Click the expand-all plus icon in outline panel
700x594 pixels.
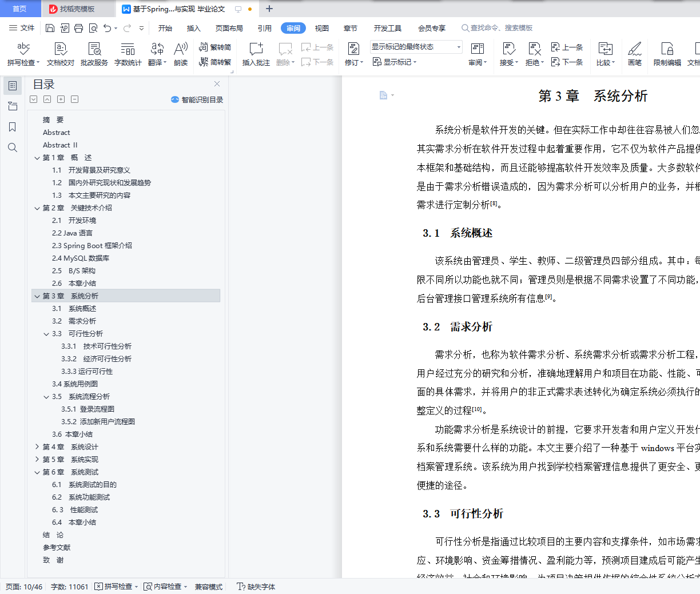(61, 99)
